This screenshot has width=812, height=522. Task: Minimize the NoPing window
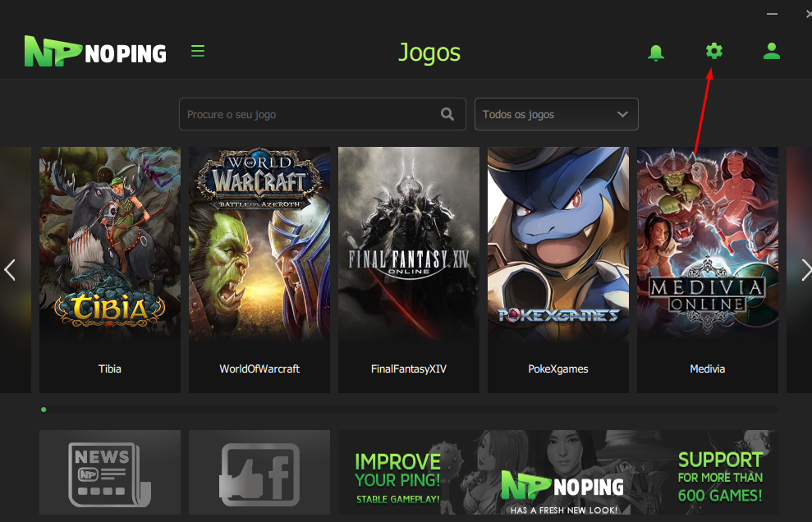772,14
